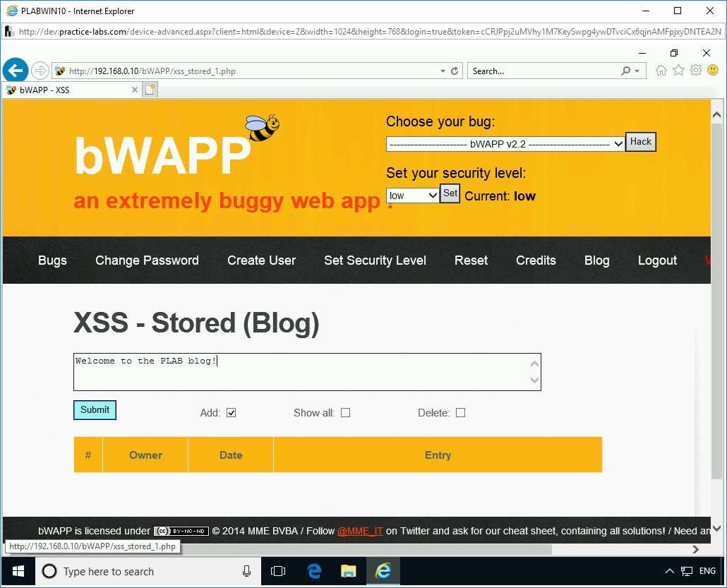Open the Tools gear icon
727x588 pixels.
coord(696,70)
